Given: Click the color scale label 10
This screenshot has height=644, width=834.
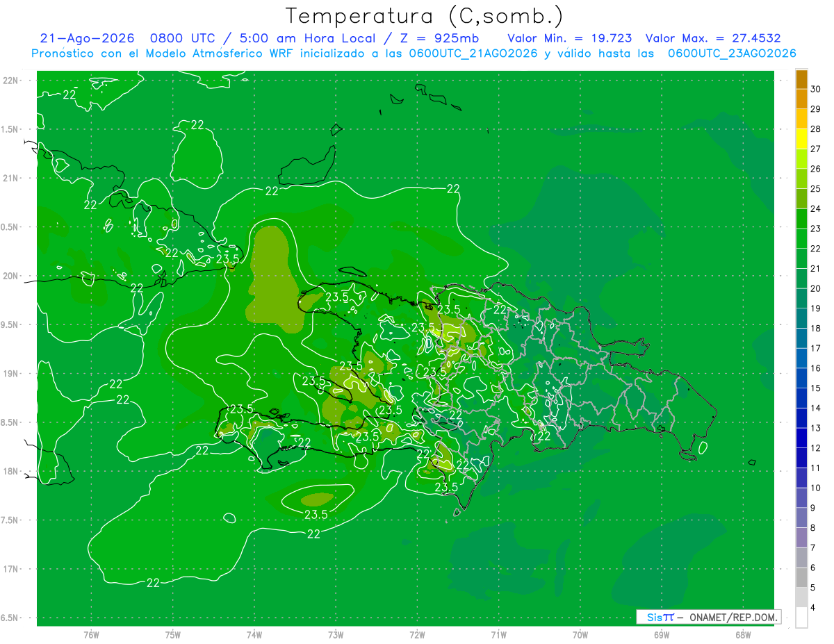Looking at the screenshot, I should click(816, 488).
